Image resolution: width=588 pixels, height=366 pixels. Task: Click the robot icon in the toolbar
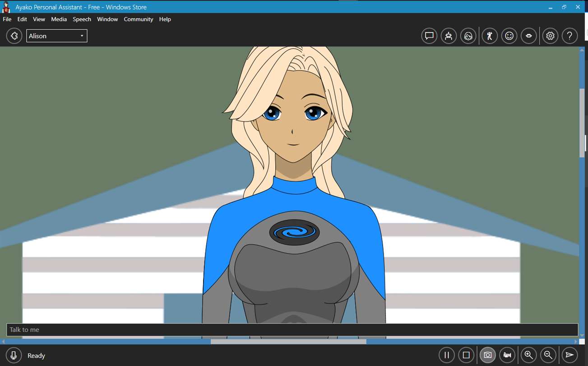coord(449,36)
